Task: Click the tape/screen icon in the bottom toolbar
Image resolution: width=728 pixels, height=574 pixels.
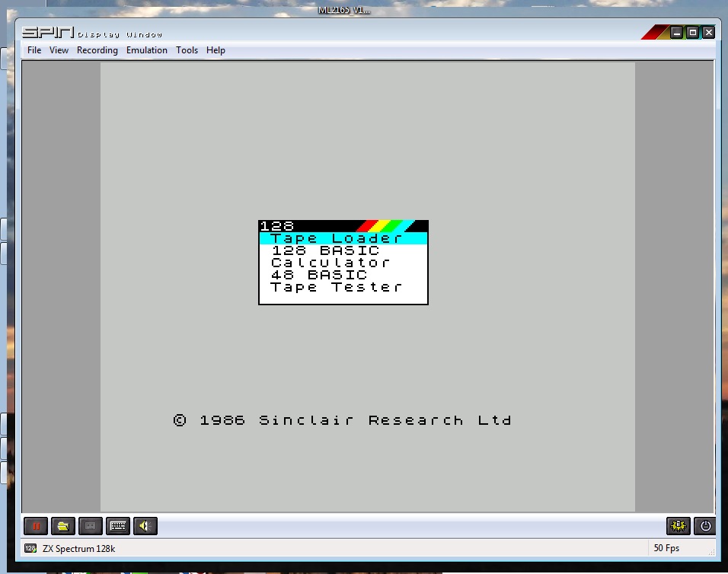Action: coord(91,526)
